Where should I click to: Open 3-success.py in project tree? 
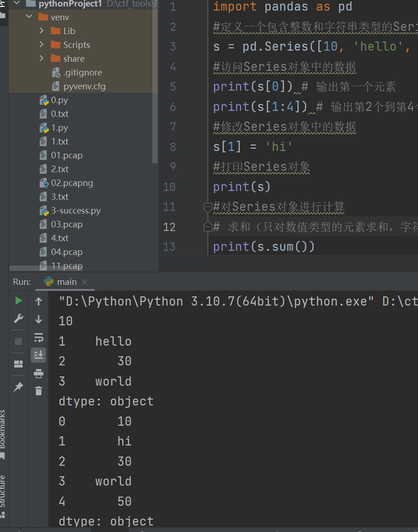click(x=75, y=211)
